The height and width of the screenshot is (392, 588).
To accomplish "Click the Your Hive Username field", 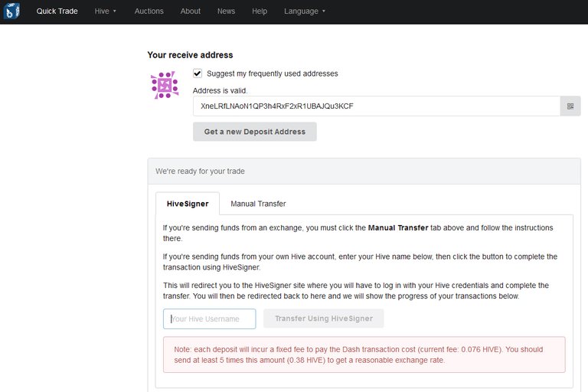I will pos(210,318).
